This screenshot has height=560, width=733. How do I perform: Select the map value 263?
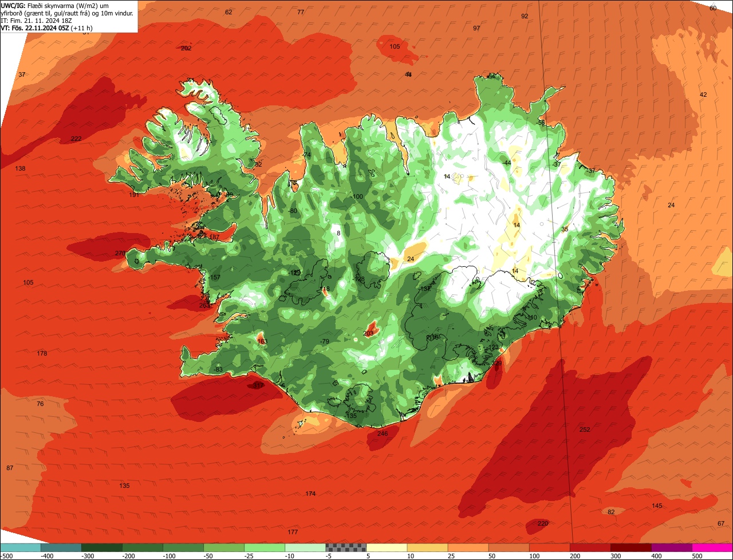point(204,305)
